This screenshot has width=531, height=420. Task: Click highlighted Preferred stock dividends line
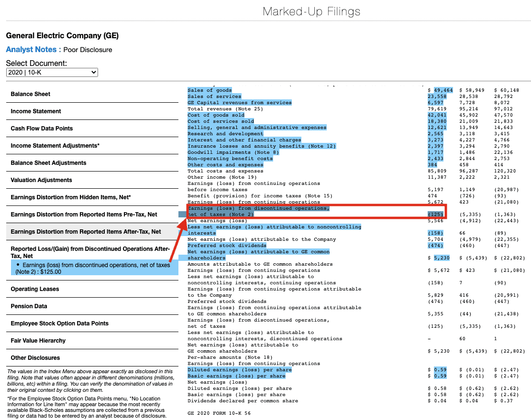[227, 246]
